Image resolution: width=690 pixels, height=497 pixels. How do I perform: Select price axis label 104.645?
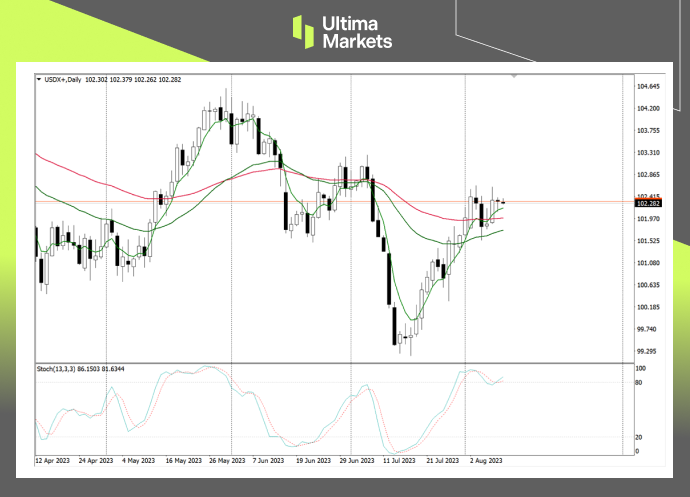(648, 87)
